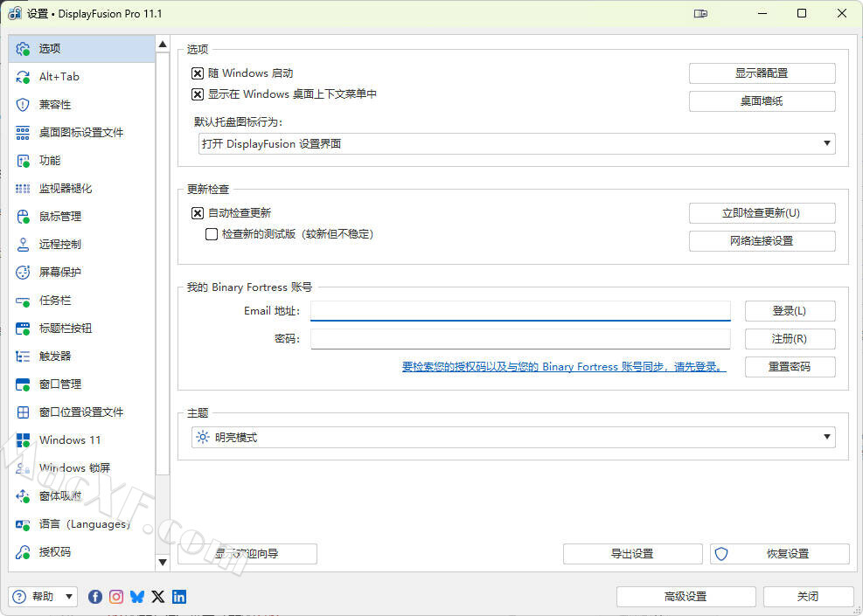Open the Instagram icon link

[x=116, y=597]
